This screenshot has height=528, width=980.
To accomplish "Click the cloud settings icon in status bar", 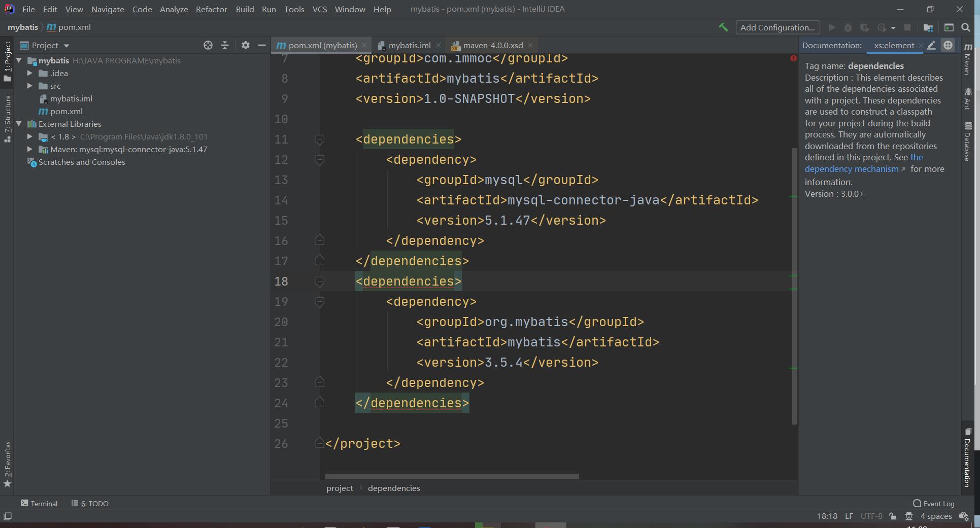I will coord(963,516).
